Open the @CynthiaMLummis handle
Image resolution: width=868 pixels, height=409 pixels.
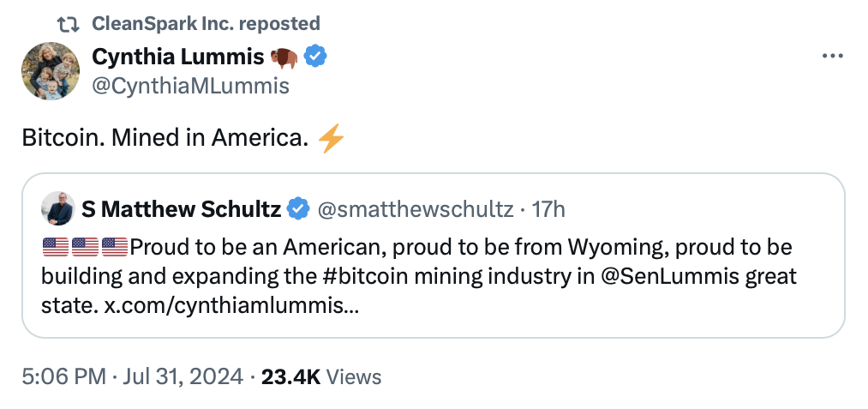point(190,86)
